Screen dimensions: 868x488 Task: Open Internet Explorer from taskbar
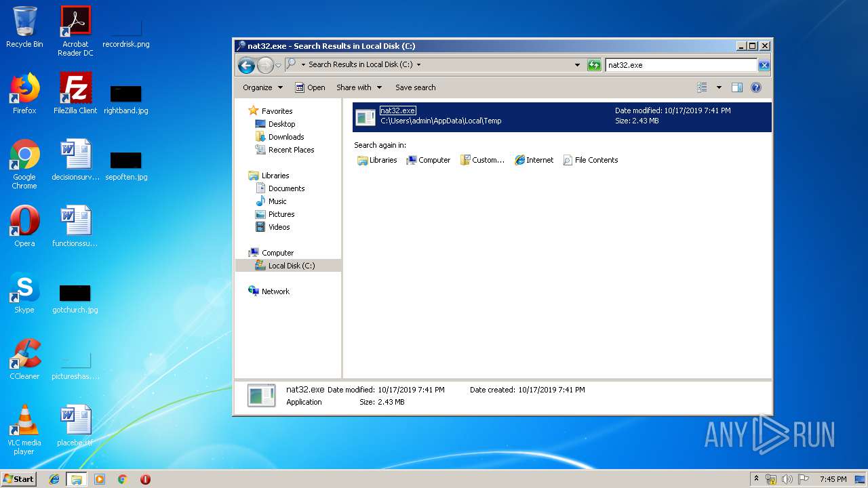click(x=54, y=479)
